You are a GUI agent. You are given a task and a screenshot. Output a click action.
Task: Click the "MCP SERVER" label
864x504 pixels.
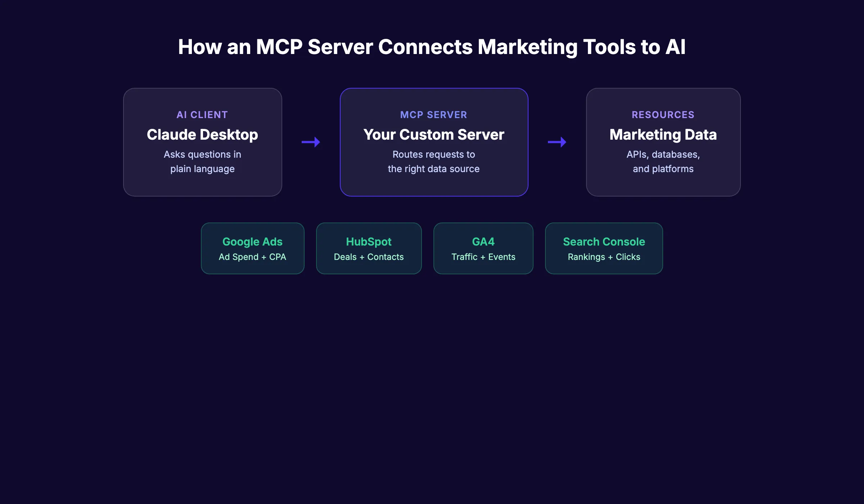click(434, 115)
